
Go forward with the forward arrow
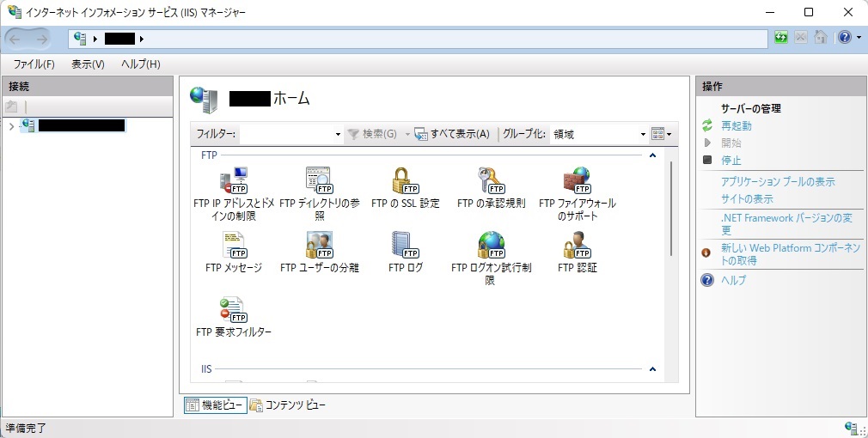(41, 39)
